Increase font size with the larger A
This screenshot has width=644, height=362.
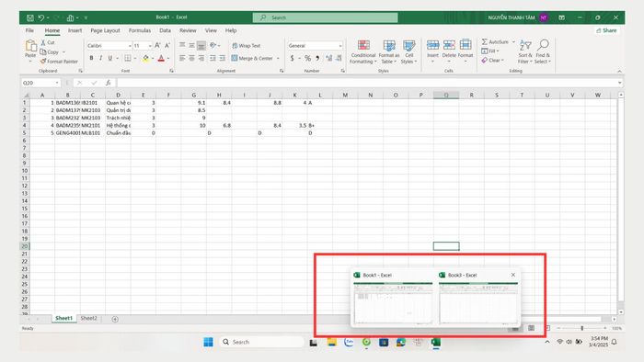pyautogui.click(x=157, y=46)
